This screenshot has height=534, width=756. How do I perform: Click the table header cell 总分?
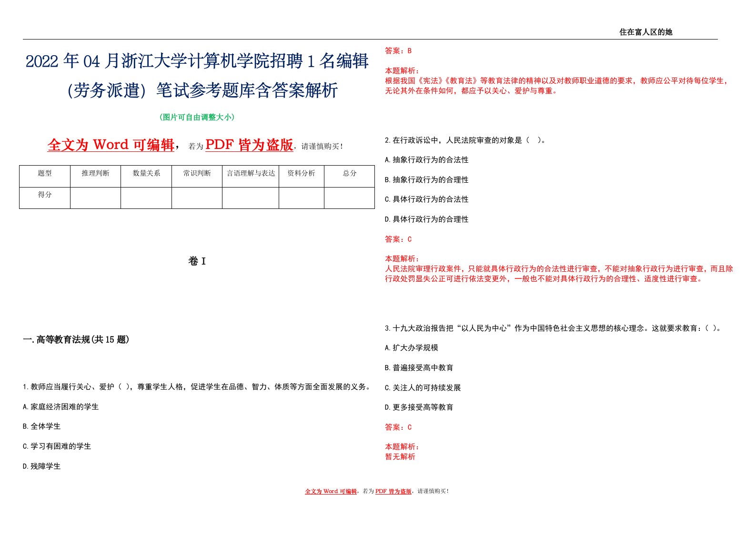350,173
